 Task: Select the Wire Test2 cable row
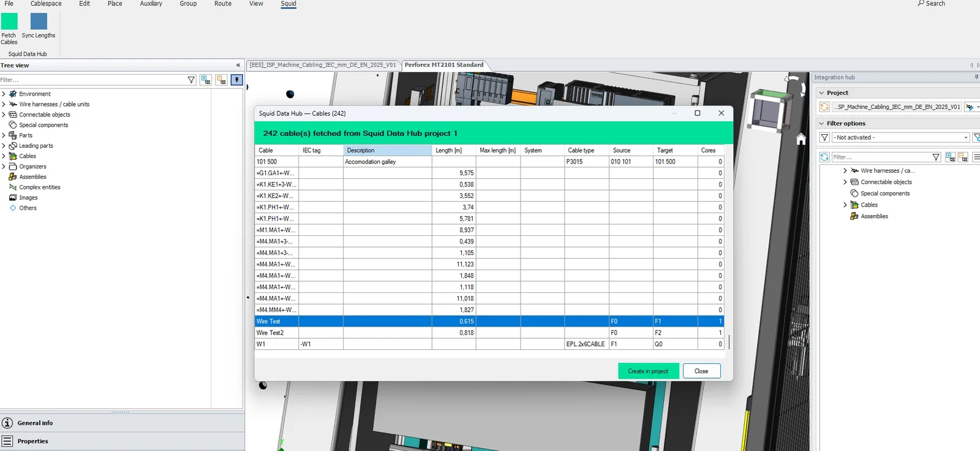pyautogui.click(x=489, y=333)
